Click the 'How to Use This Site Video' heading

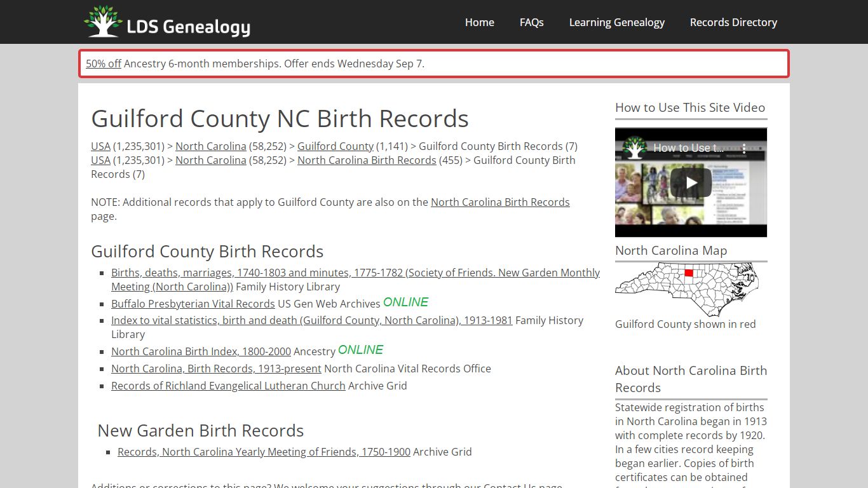[690, 107]
